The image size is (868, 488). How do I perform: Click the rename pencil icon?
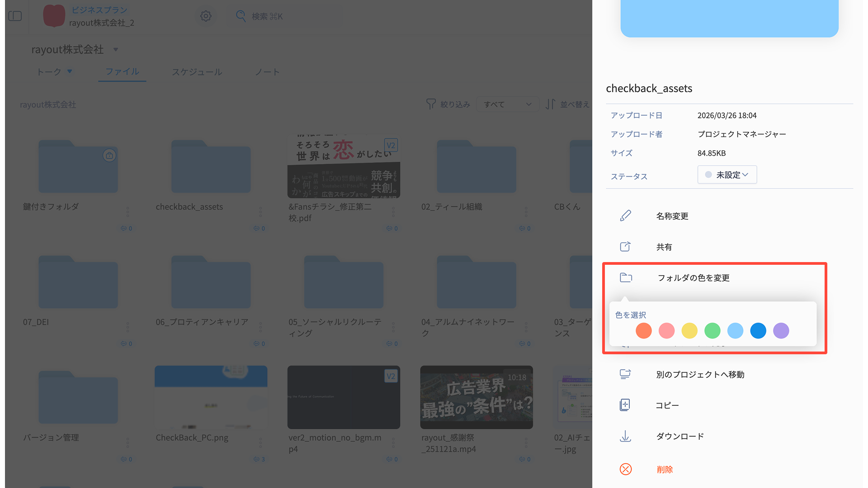(x=625, y=216)
